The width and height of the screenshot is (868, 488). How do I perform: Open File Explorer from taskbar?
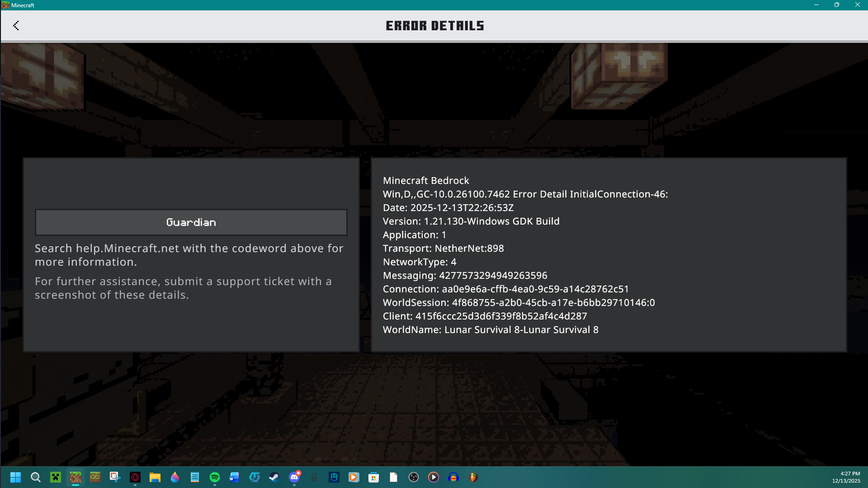(155, 477)
